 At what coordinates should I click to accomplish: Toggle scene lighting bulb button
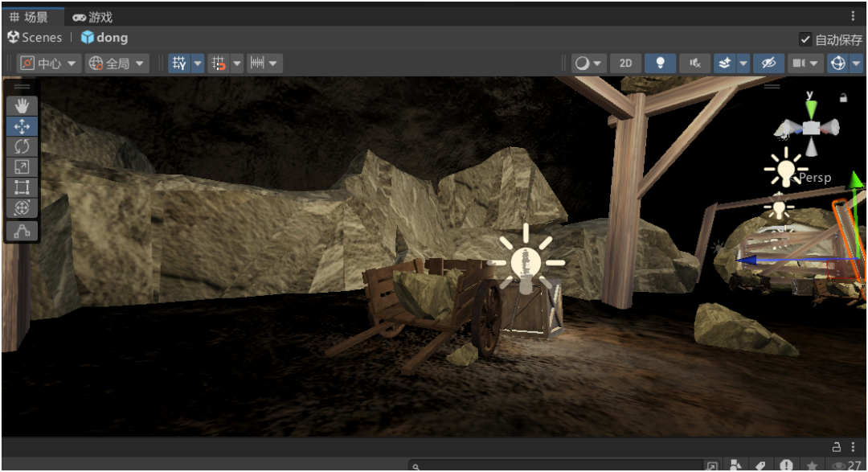tap(660, 64)
